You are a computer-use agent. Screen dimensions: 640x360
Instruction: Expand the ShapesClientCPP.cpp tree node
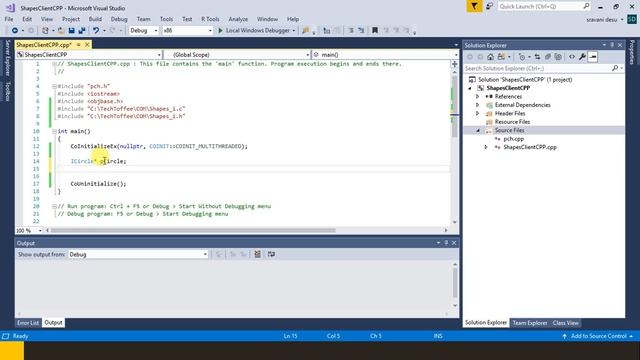486,147
